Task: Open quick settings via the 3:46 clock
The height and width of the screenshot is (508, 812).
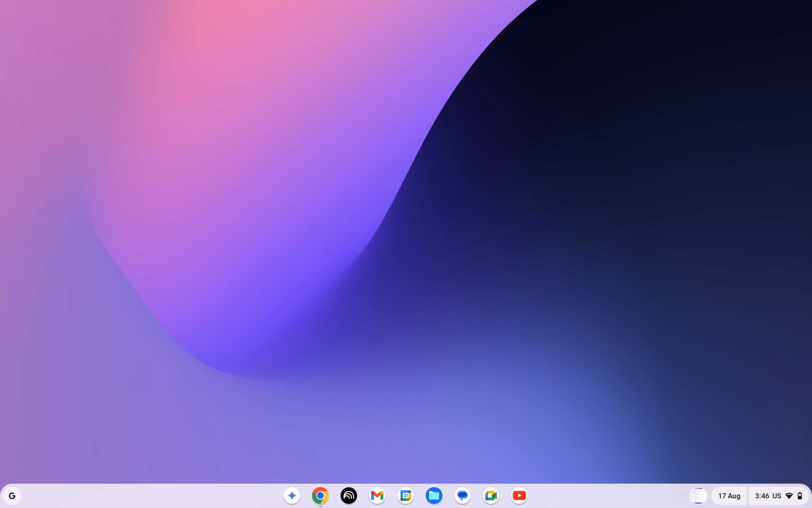Action: pos(762,496)
